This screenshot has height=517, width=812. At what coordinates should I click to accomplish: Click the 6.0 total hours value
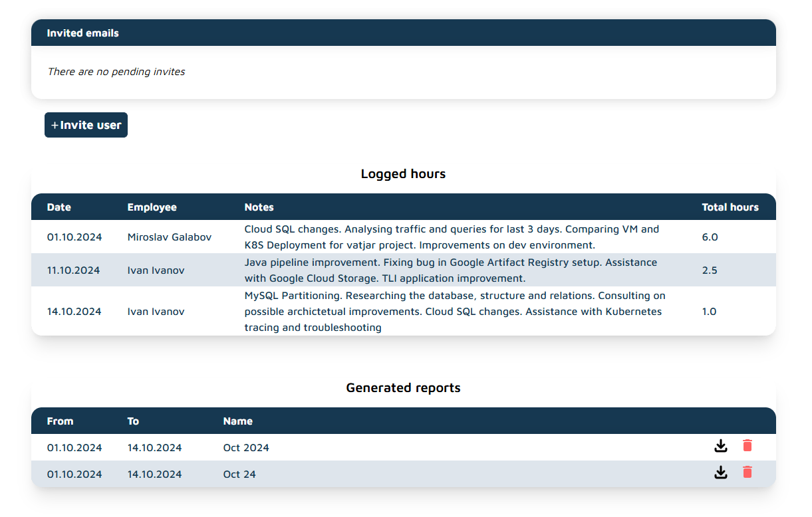[710, 237]
